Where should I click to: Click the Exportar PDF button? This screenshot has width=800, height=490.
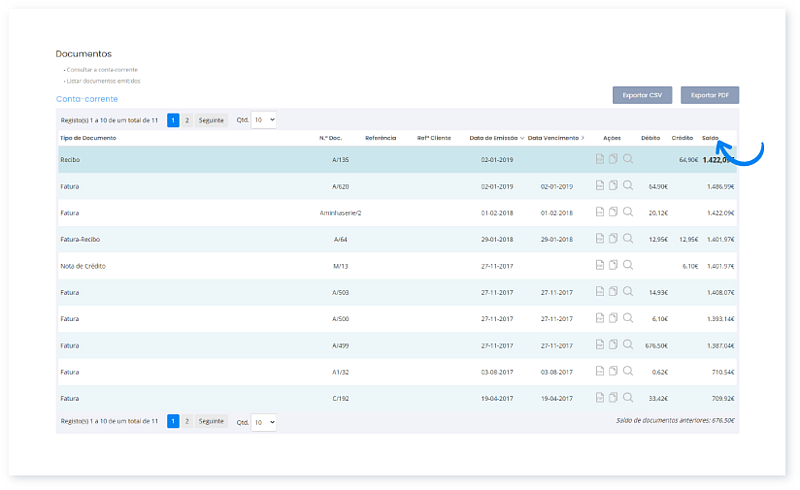pos(709,95)
